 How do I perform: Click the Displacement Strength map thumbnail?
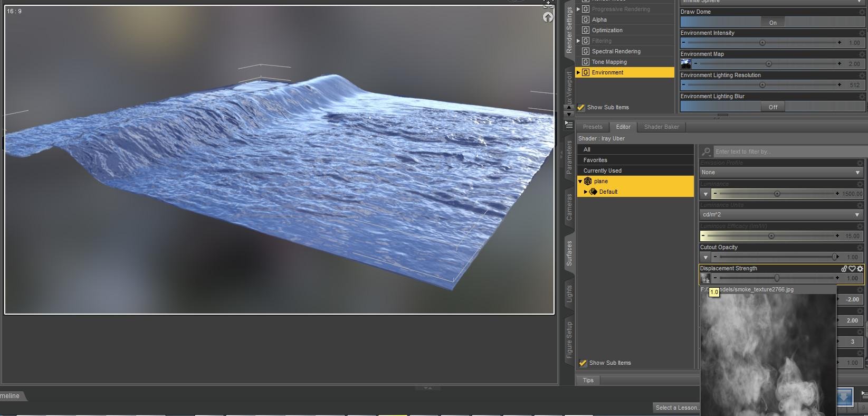pyautogui.click(x=705, y=278)
